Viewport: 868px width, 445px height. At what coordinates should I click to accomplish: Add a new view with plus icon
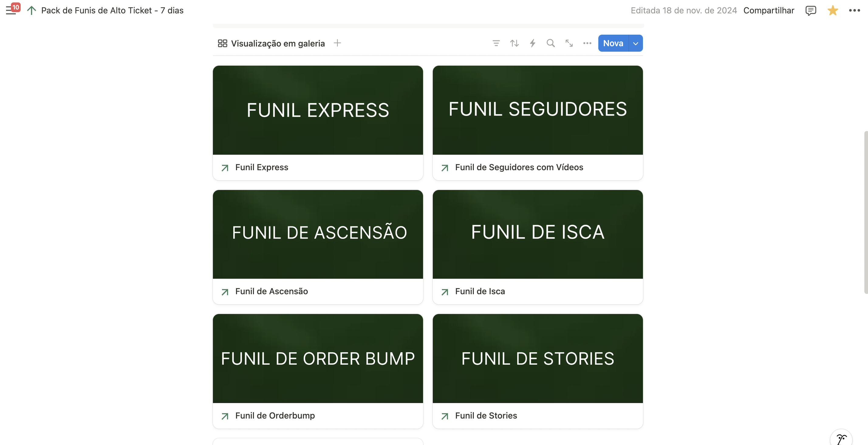coord(337,43)
